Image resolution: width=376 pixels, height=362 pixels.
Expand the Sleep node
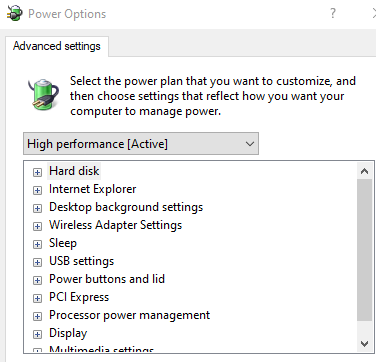37,244
